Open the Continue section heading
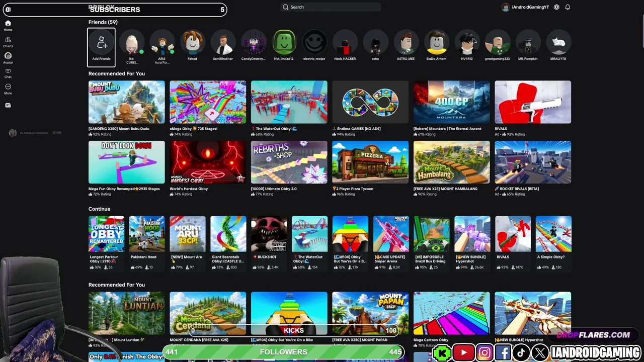 (99, 209)
